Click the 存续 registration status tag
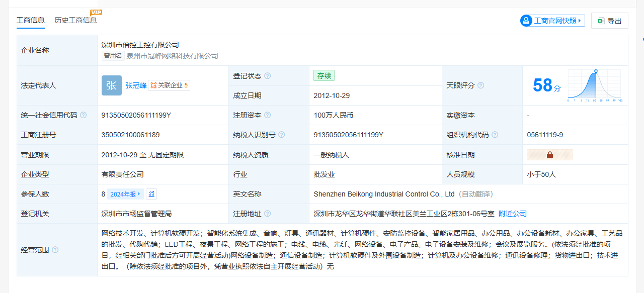This screenshot has width=644, height=293. pyautogui.click(x=324, y=76)
